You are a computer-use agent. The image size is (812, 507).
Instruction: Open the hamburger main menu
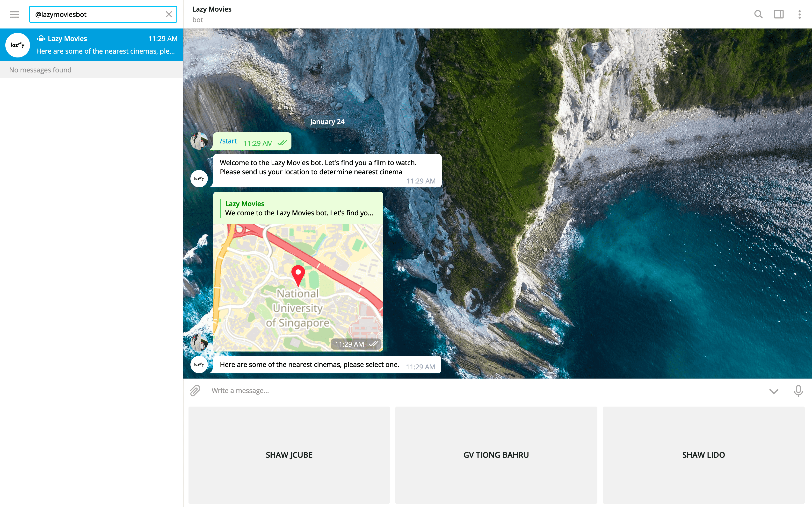click(14, 14)
